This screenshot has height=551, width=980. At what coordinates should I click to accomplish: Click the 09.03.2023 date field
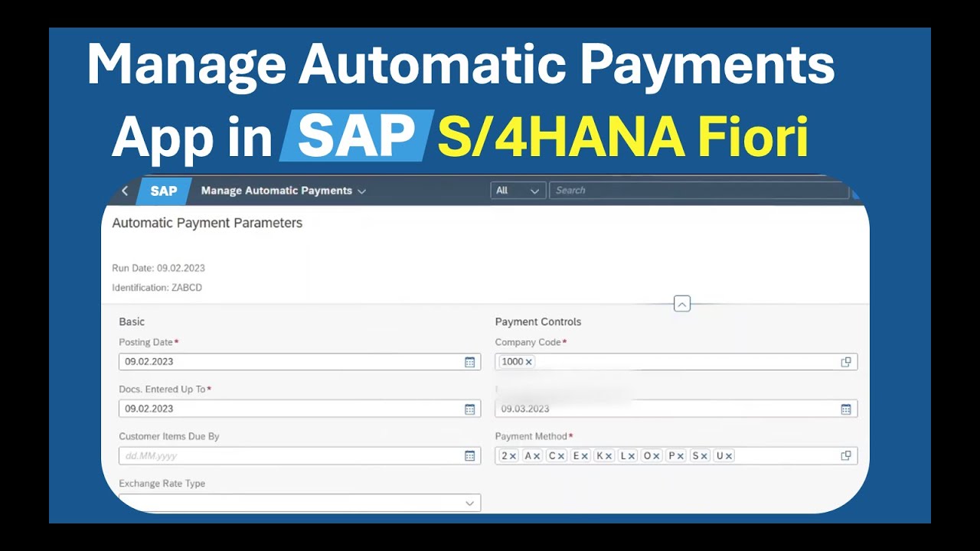(x=676, y=409)
